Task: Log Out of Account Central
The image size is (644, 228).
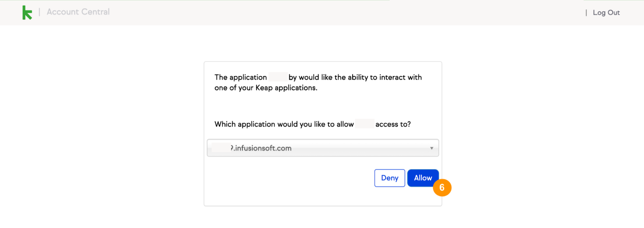Action: [x=606, y=12]
